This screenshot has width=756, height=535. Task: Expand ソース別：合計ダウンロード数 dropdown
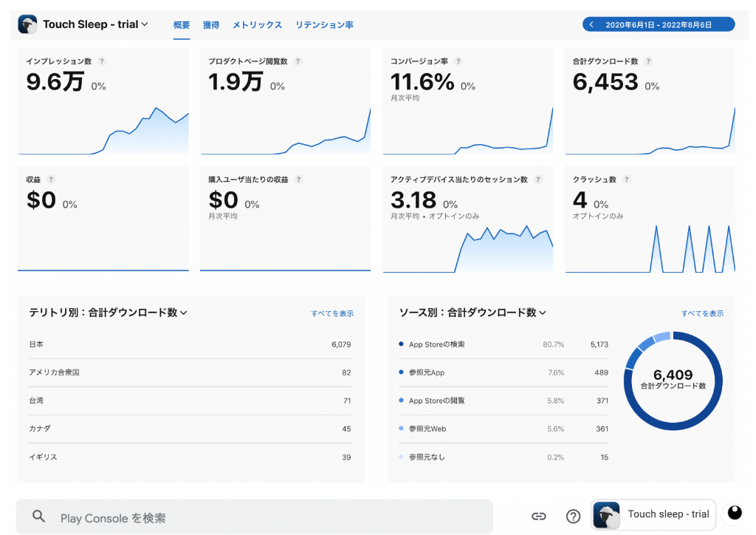(x=472, y=313)
